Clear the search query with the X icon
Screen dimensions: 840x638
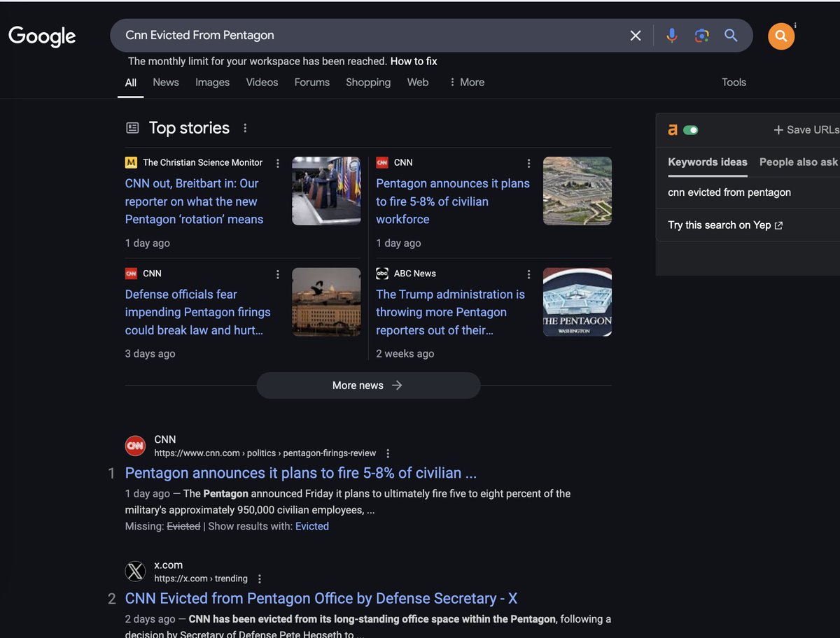pos(635,35)
